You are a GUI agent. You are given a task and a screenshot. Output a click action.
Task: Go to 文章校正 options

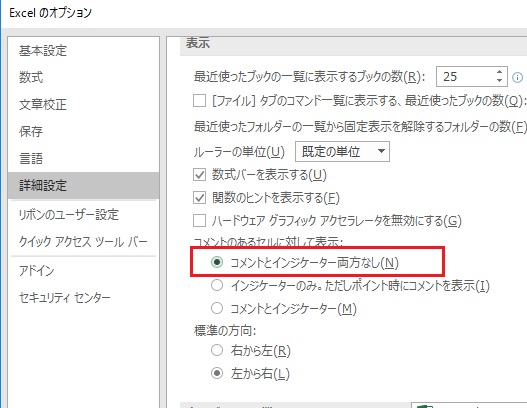pos(43,105)
